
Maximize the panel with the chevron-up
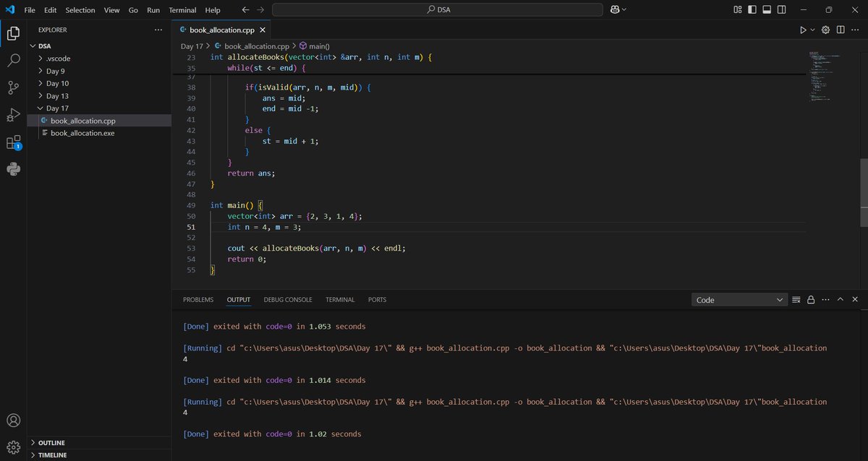pyautogui.click(x=841, y=300)
